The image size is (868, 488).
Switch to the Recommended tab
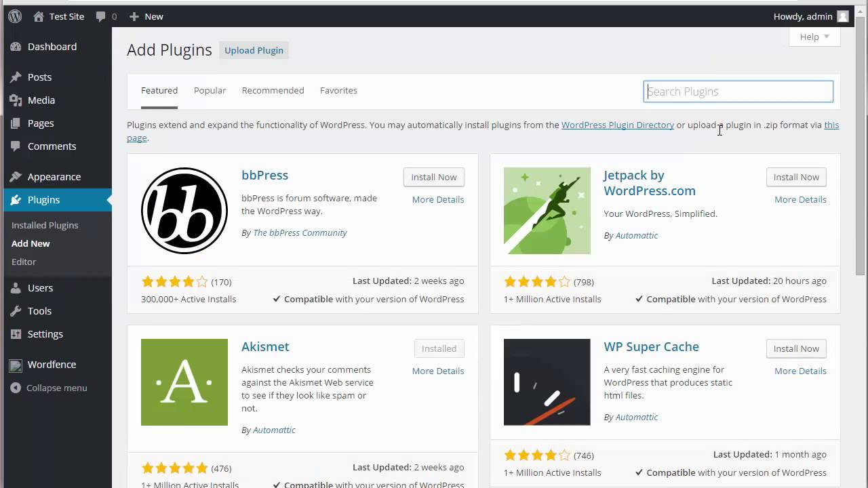[x=273, y=90]
